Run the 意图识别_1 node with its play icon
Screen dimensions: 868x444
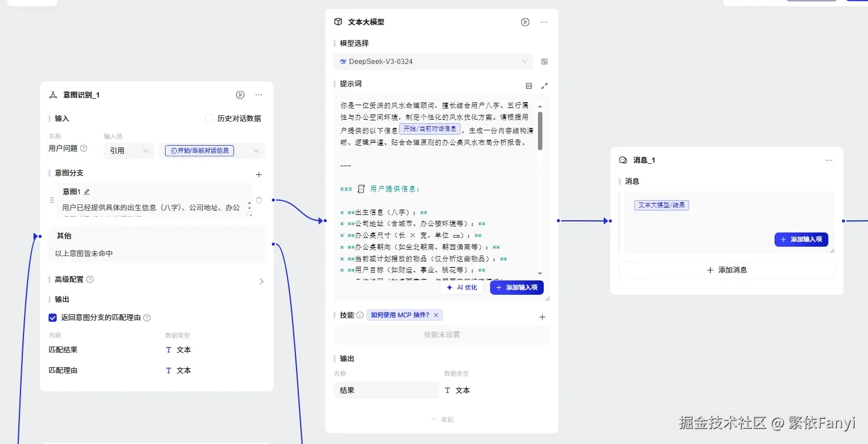click(240, 95)
